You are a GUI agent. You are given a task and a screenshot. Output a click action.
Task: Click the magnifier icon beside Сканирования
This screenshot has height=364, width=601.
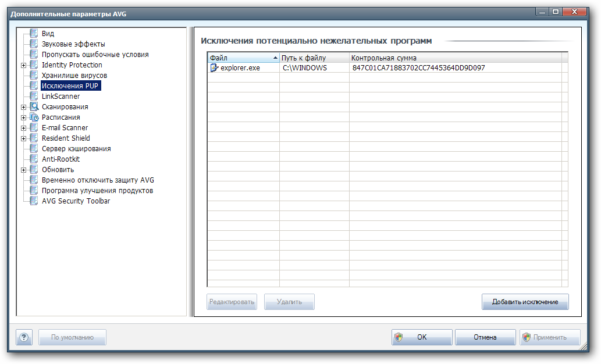tap(34, 106)
